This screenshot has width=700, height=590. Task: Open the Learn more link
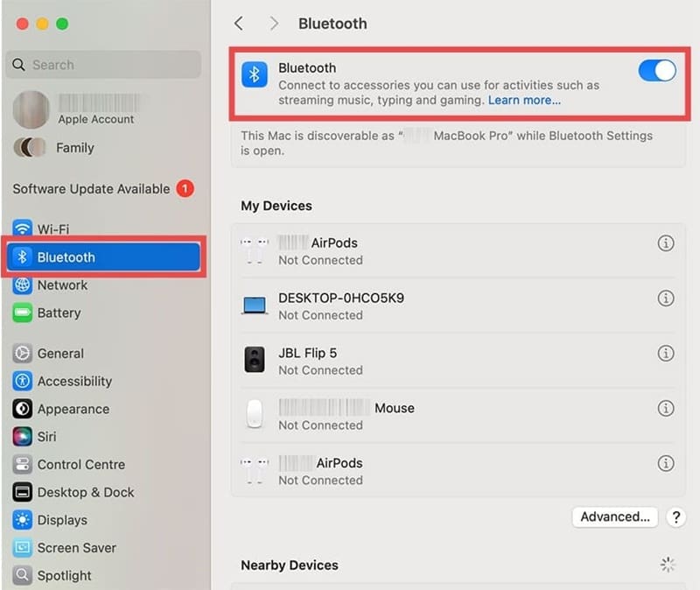tap(524, 100)
